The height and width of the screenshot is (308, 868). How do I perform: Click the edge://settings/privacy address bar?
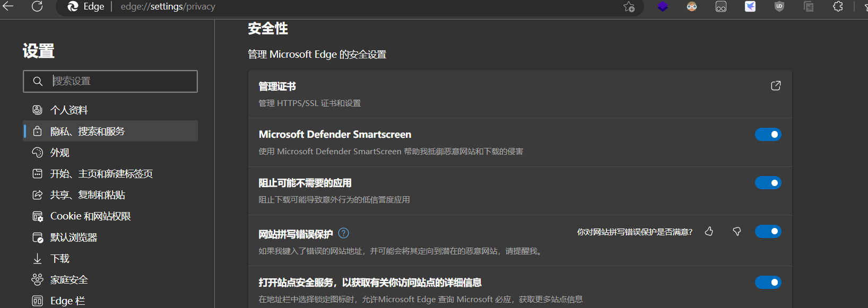pos(350,6)
